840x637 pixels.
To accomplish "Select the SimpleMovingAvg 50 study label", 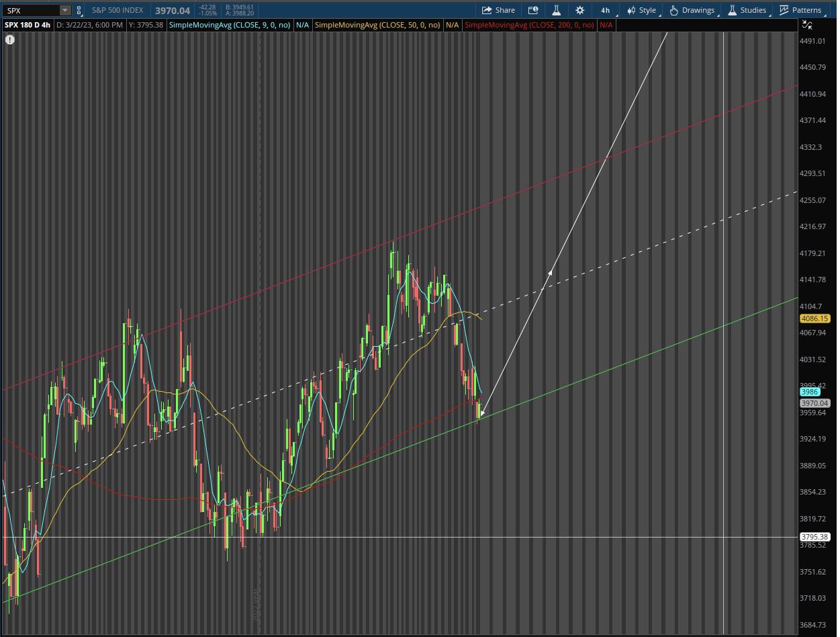I will pyautogui.click(x=377, y=25).
